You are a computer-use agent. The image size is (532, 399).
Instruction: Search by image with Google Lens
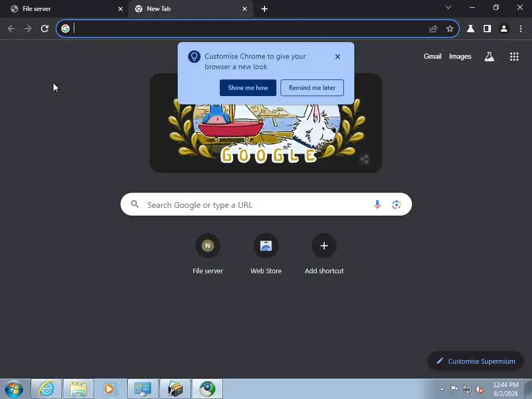(396, 205)
